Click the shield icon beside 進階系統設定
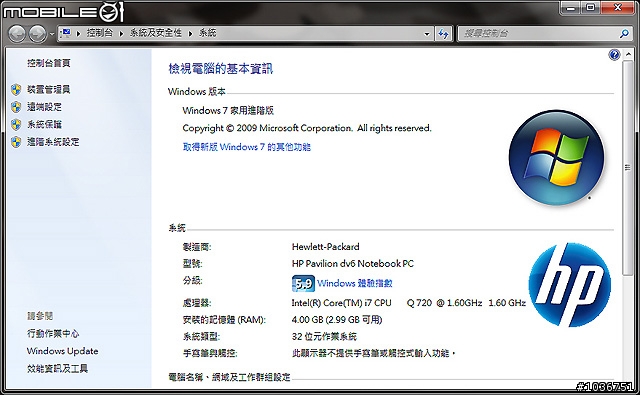Screen dimensions: 640x395 click(16, 142)
